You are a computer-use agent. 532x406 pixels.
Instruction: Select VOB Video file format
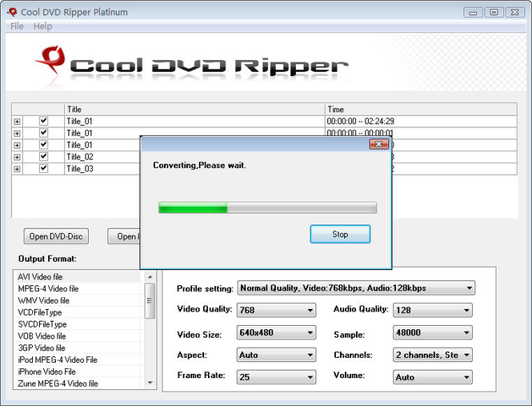[x=78, y=336]
